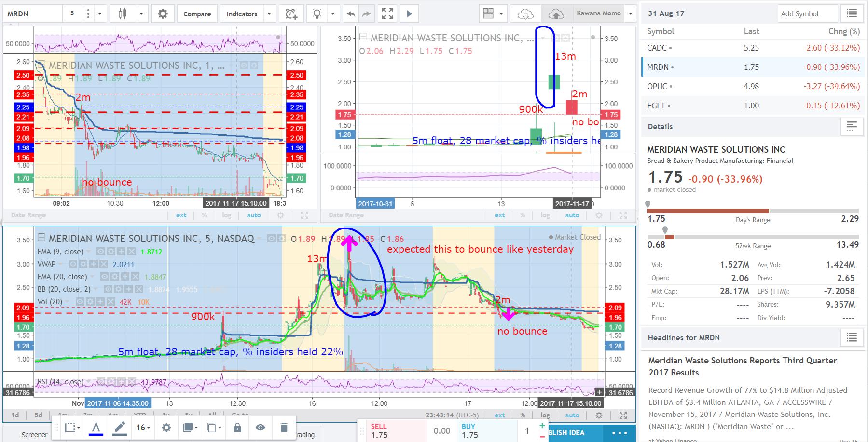Screen dimensions: 868x442
Task: Select CADC in the watchlist
Action: pyautogui.click(x=753, y=48)
